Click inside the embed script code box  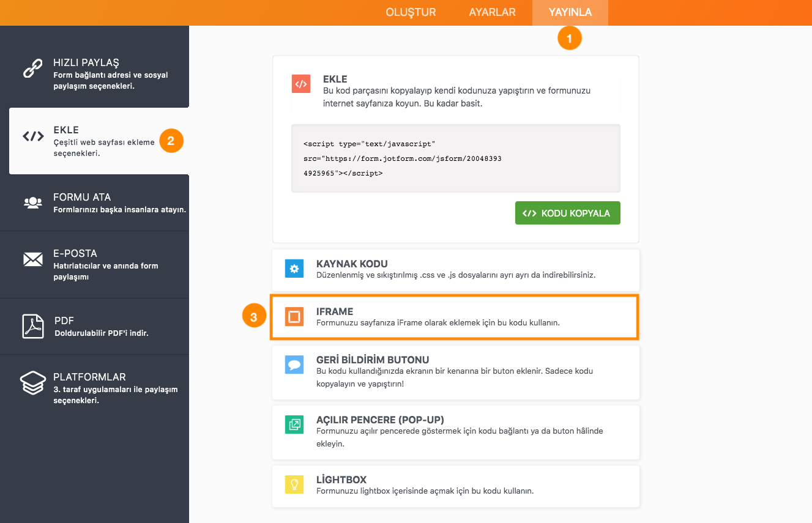pyautogui.click(x=456, y=158)
